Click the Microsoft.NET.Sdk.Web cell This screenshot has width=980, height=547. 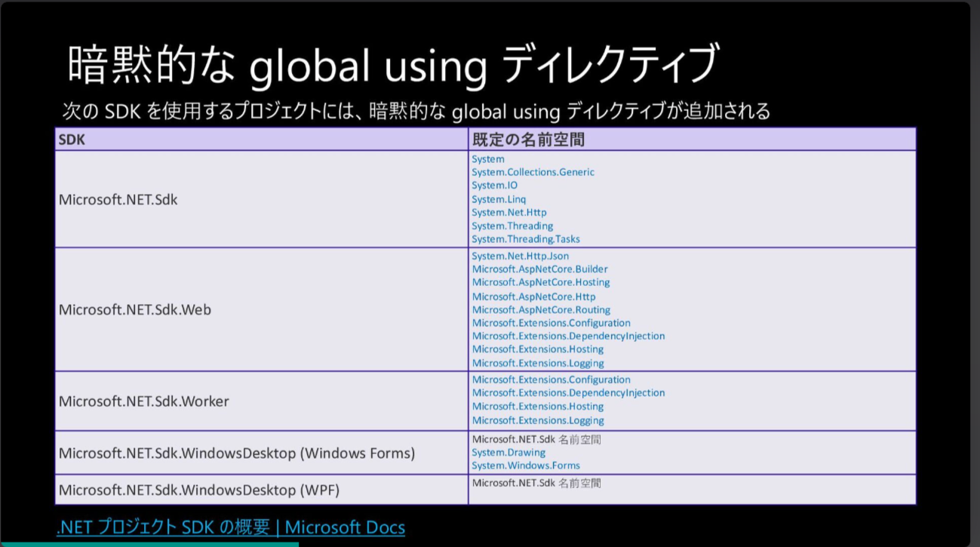pyautogui.click(x=261, y=309)
